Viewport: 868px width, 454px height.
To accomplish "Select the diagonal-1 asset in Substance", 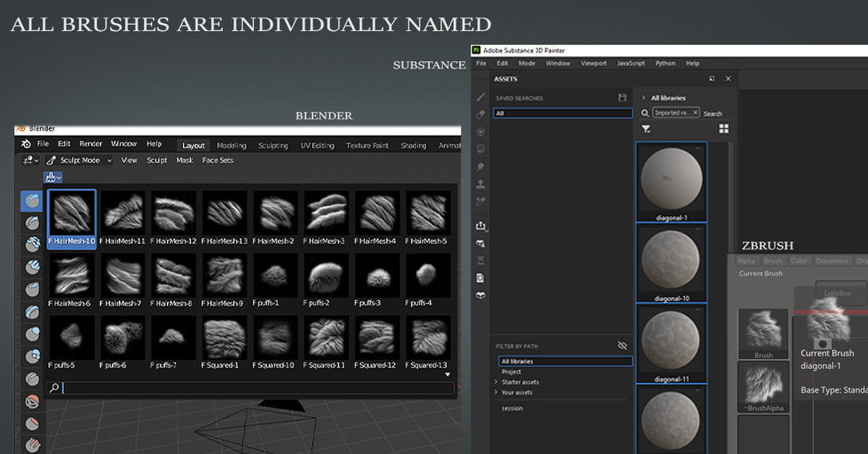I will point(671,182).
